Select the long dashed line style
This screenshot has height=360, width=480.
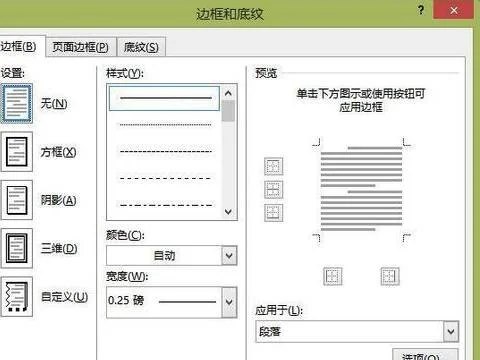[165, 178]
